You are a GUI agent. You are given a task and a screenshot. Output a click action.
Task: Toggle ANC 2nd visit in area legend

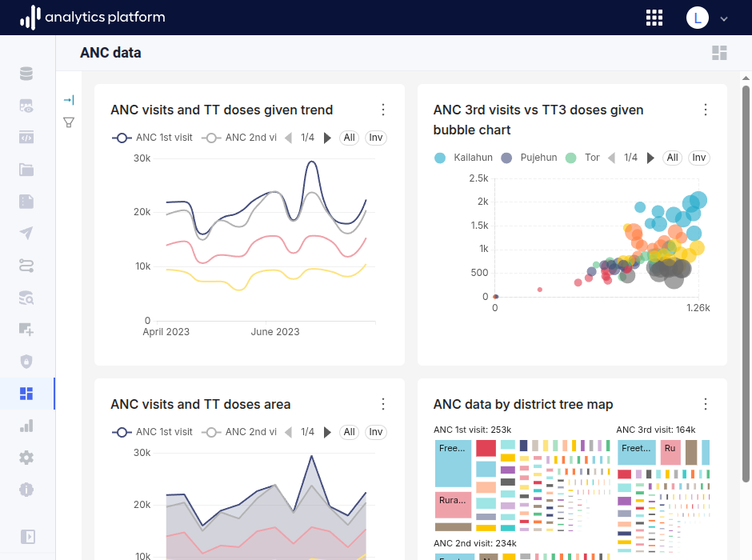click(239, 432)
